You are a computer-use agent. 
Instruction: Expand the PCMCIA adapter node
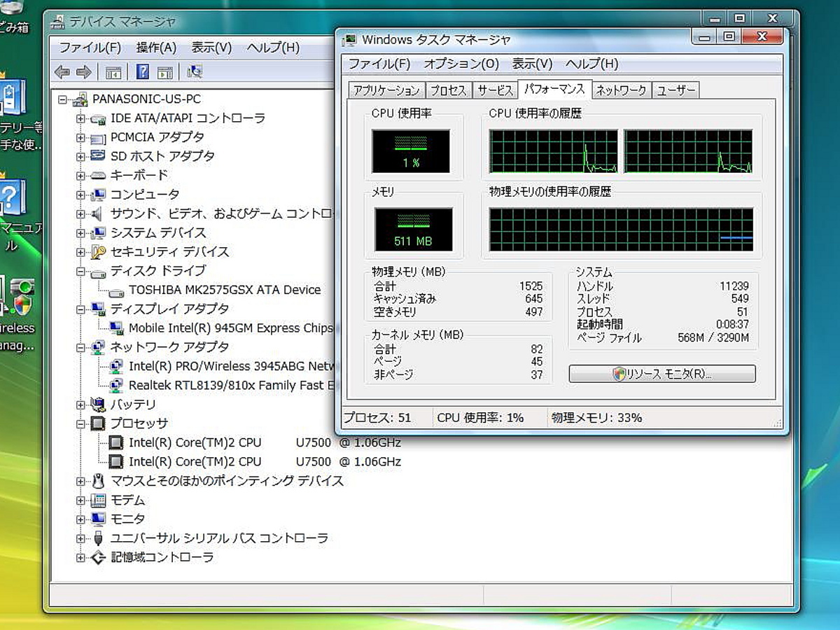pyautogui.click(x=81, y=137)
